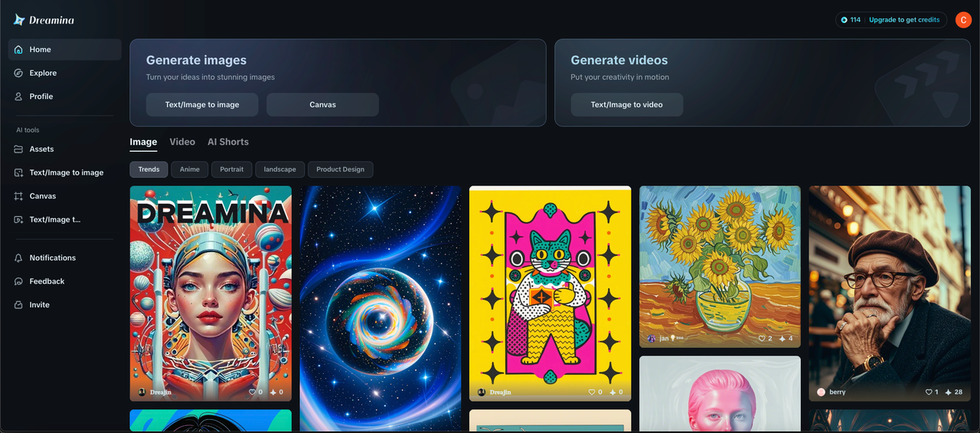Open the Explore compass icon in sidebar

(18, 73)
